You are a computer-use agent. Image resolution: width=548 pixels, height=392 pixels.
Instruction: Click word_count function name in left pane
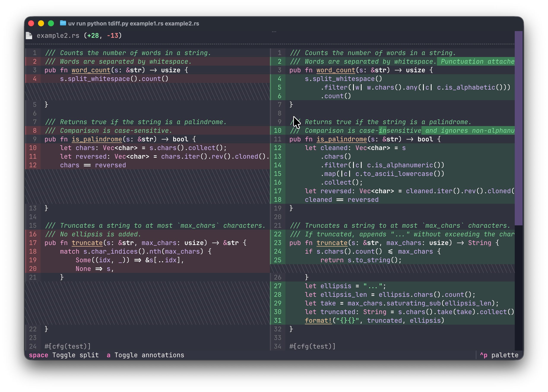click(x=91, y=70)
